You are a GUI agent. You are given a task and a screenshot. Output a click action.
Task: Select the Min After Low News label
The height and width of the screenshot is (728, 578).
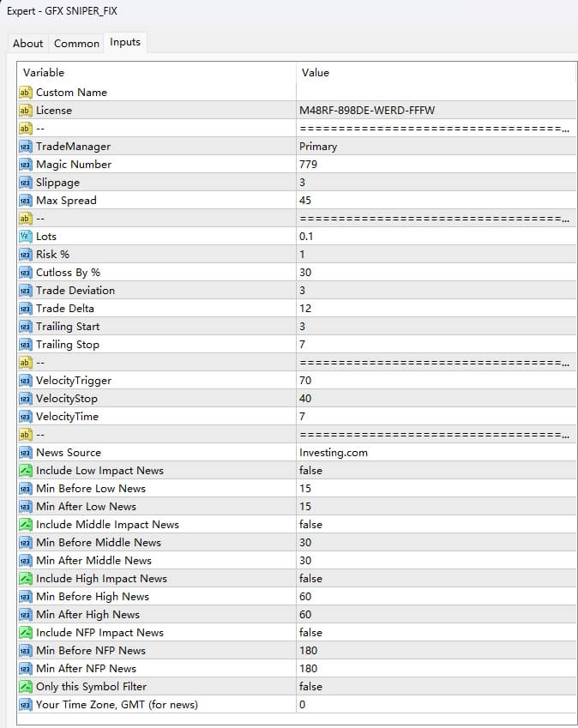pos(87,507)
